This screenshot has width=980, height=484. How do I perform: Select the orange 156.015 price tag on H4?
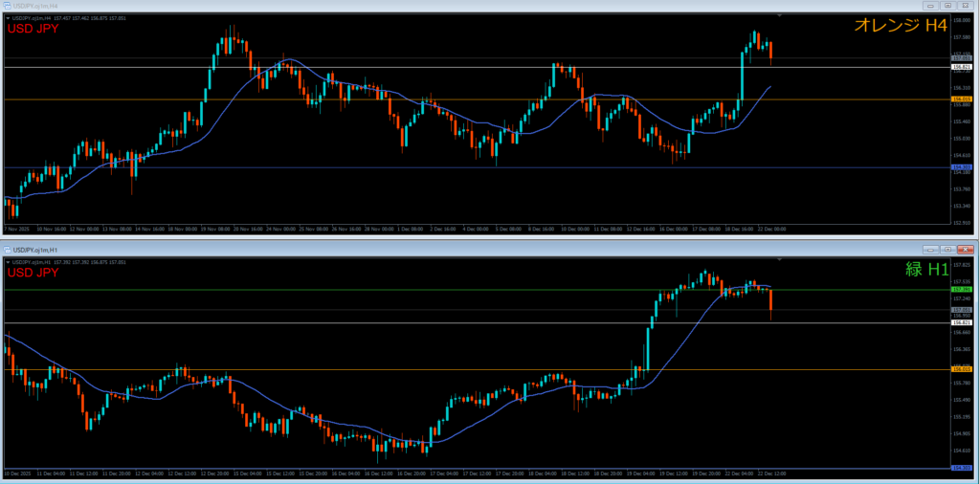point(962,99)
